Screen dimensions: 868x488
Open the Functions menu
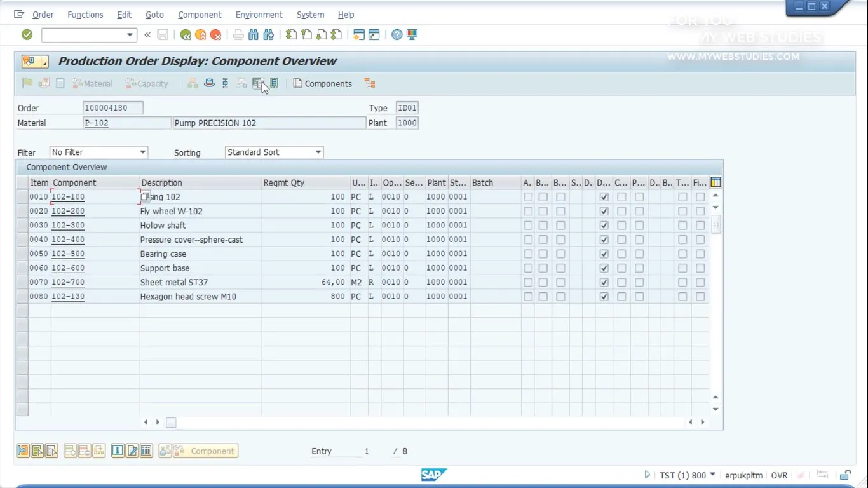point(85,15)
